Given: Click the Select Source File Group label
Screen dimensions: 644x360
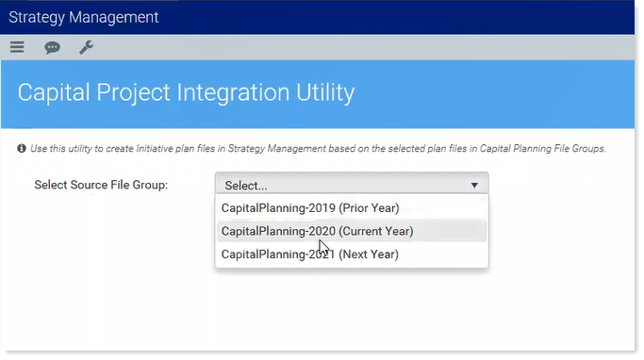Looking at the screenshot, I should [x=101, y=185].
